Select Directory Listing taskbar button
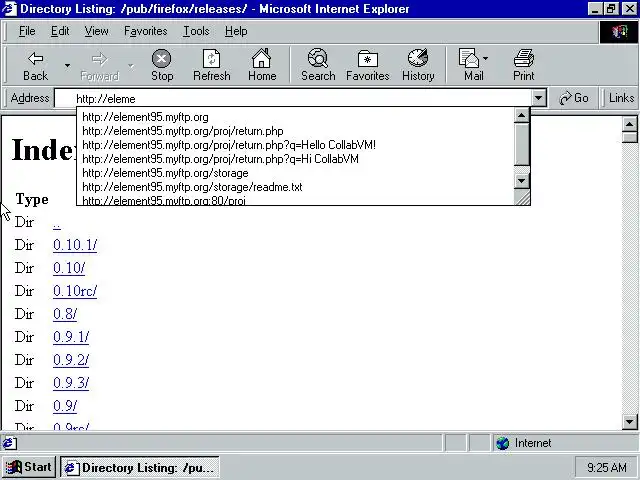 tap(140, 467)
